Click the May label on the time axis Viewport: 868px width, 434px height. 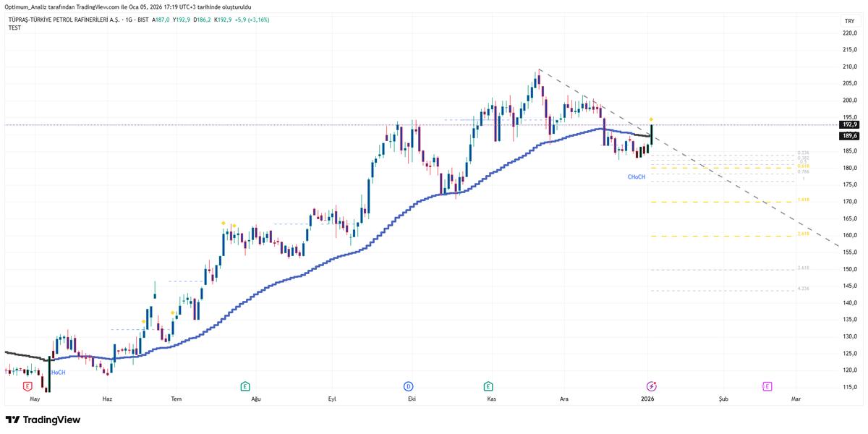point(33,399)
